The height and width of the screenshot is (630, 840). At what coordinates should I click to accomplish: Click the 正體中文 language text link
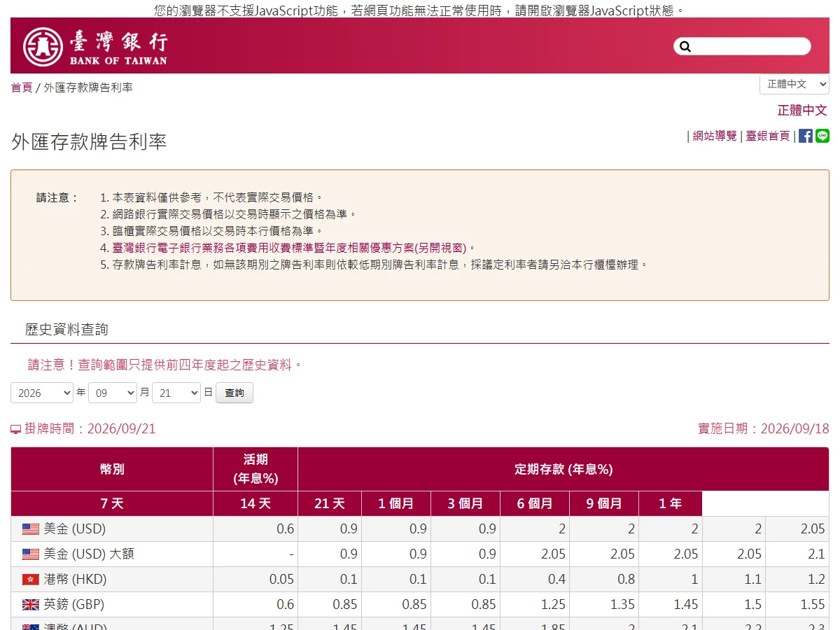(x=802, y=110)
